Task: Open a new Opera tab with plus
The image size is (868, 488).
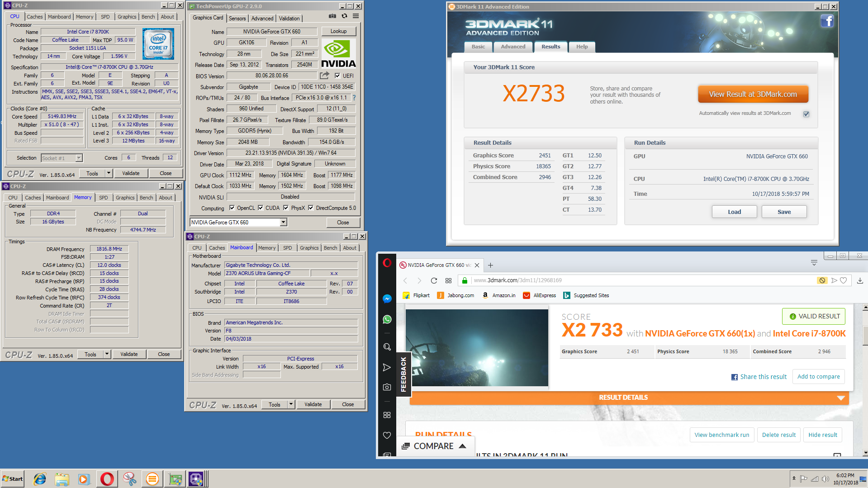Action: pos(490,265)
